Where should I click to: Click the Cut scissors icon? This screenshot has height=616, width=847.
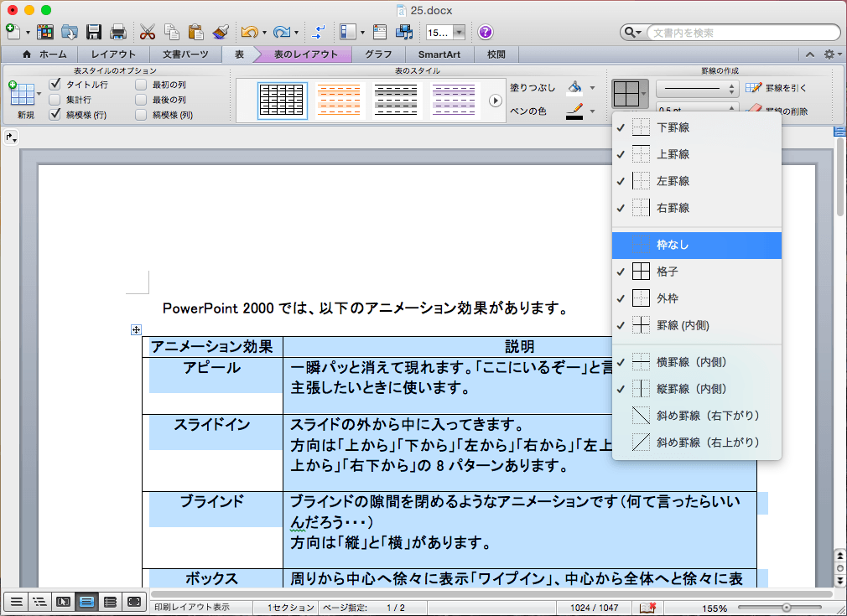148,32
